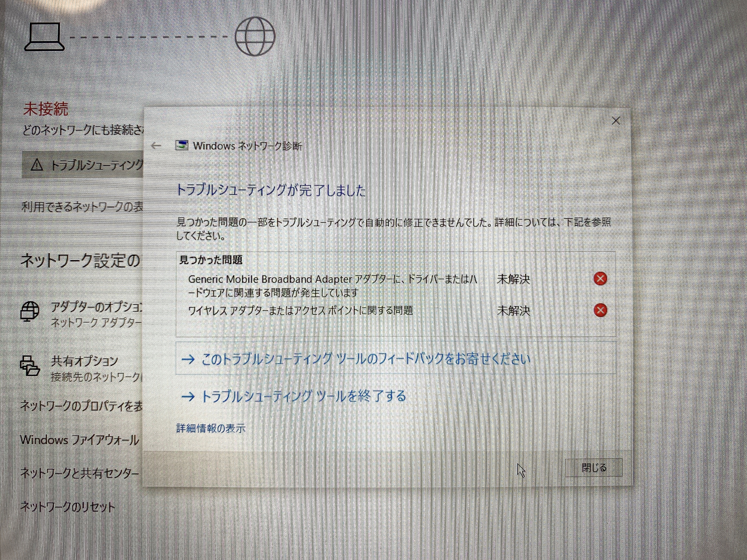
Task: Click the トラブルシューティングが完了しました heading
Action: (x=271, y=191)
